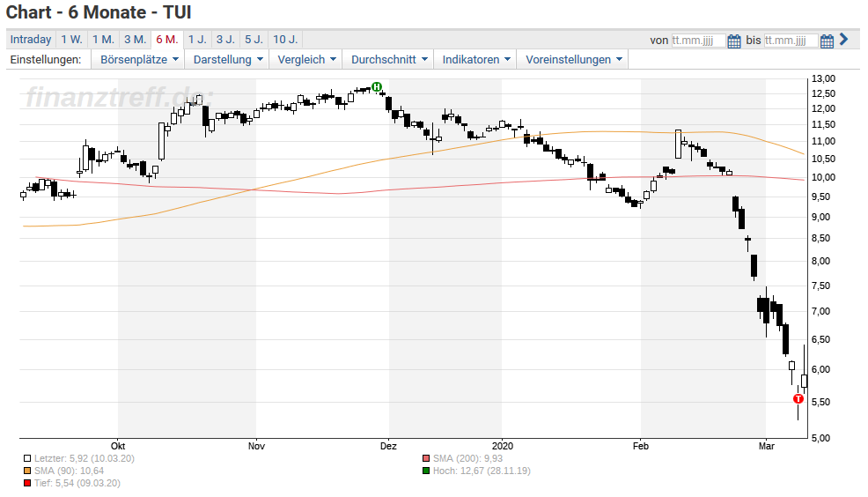Select the 3 M. time range tab
Screen dimensions: 868x497
point(135,40)
